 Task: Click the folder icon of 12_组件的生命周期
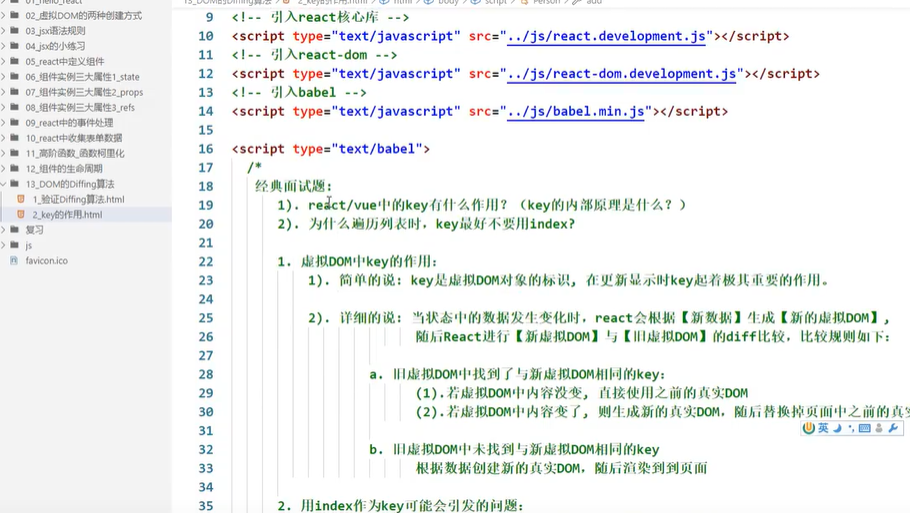(x=15, y=168)
